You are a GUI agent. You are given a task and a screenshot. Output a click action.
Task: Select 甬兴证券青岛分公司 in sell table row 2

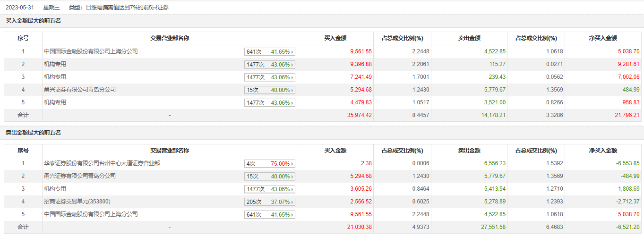tap(79, 176)
